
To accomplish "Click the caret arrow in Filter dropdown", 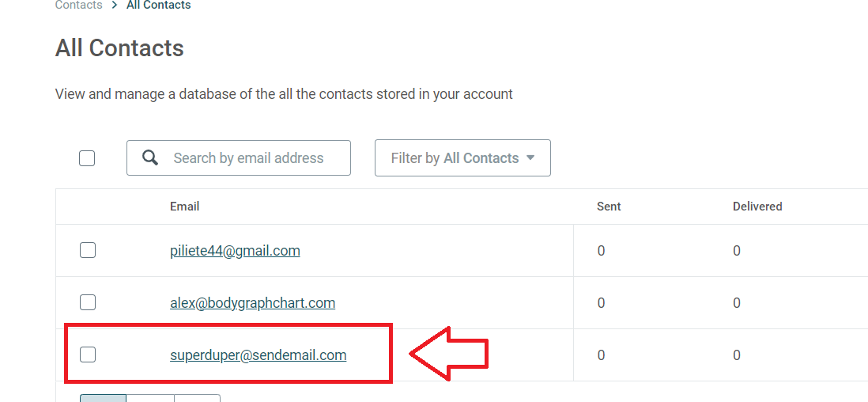I will (530, 158).
